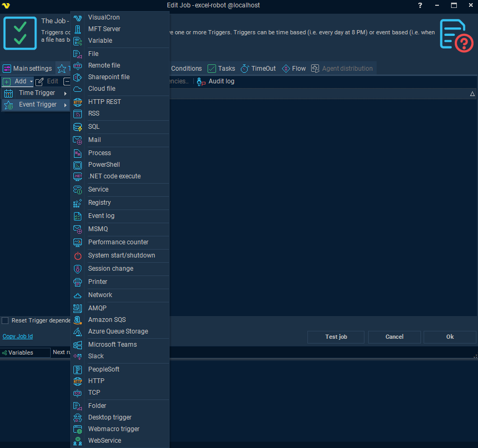
Task: Click the window help question mark
Action: pos(420,5)
